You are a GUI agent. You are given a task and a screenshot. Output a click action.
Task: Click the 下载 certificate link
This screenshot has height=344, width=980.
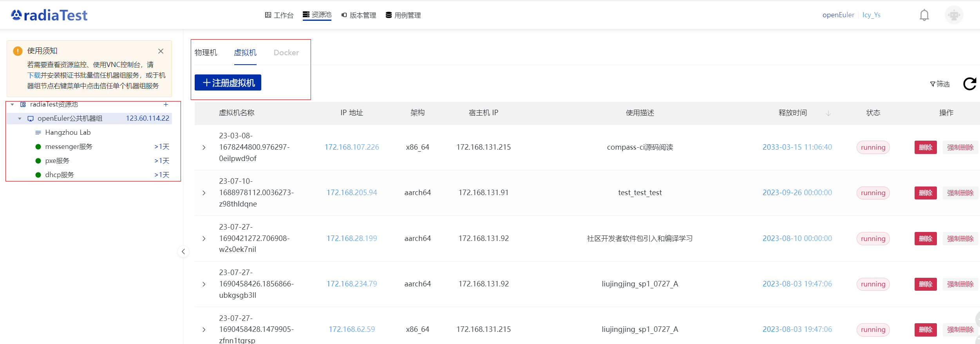pos(34,75)
